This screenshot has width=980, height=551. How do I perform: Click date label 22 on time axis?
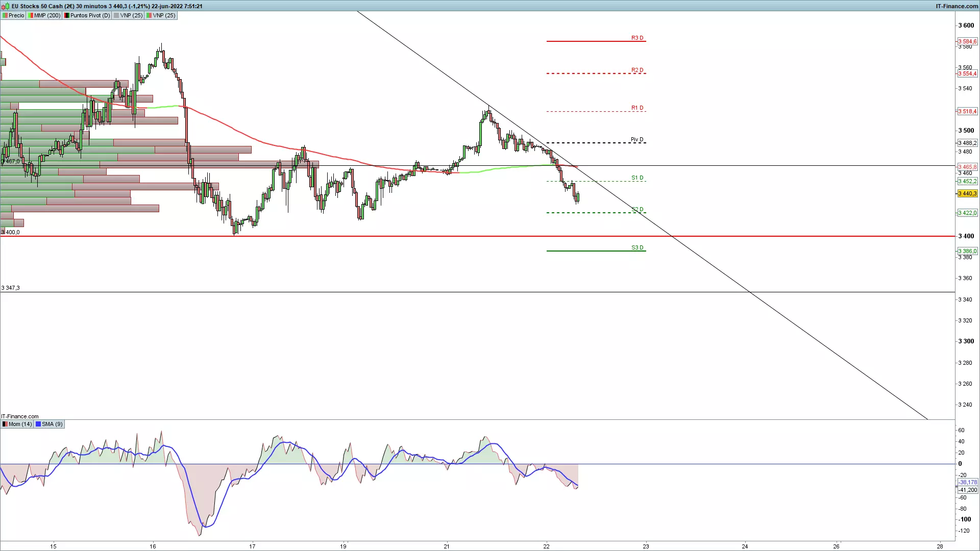(x=546, y=546)
